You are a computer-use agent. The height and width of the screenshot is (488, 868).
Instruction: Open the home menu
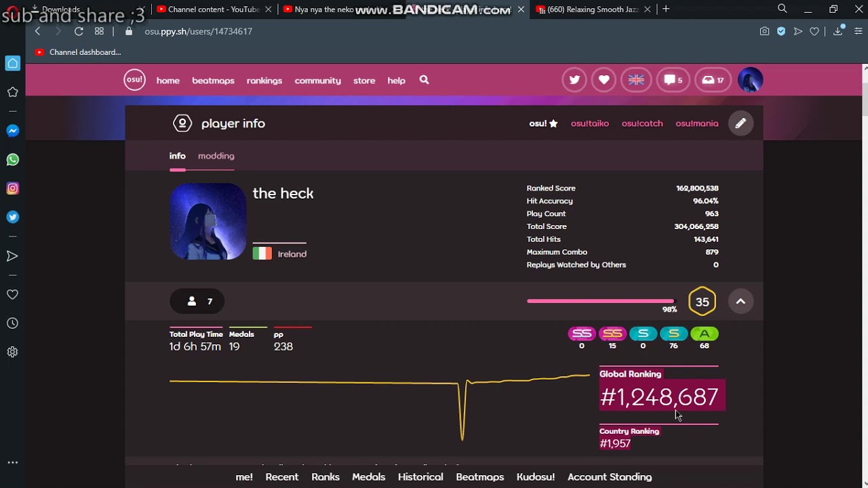[x=168, y=81]
